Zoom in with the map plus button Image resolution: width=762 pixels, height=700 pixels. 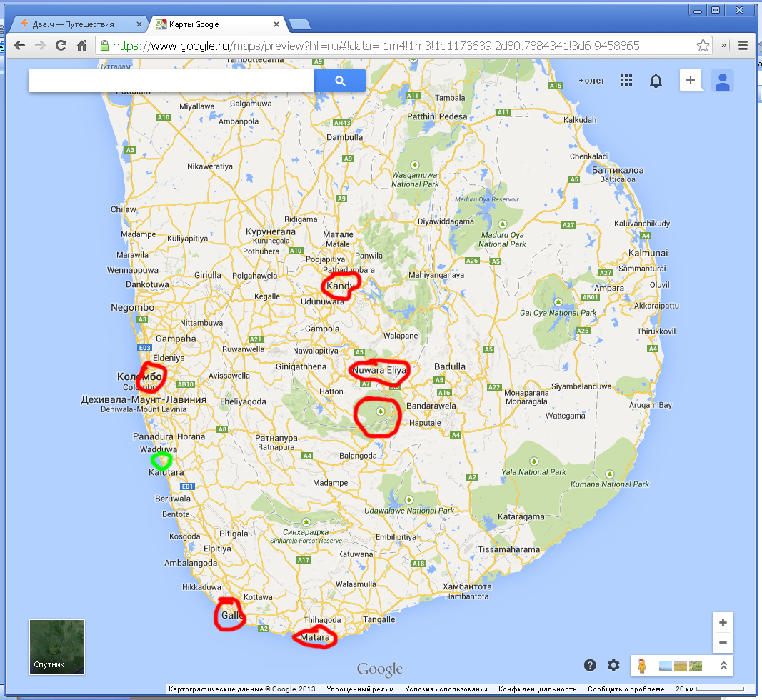tap(723, 623)
